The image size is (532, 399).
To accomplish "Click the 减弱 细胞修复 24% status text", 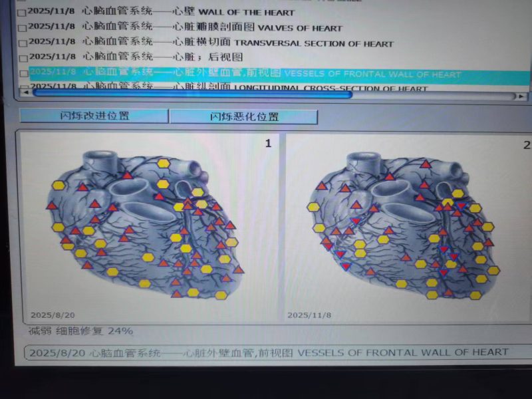I will (80, 331).
